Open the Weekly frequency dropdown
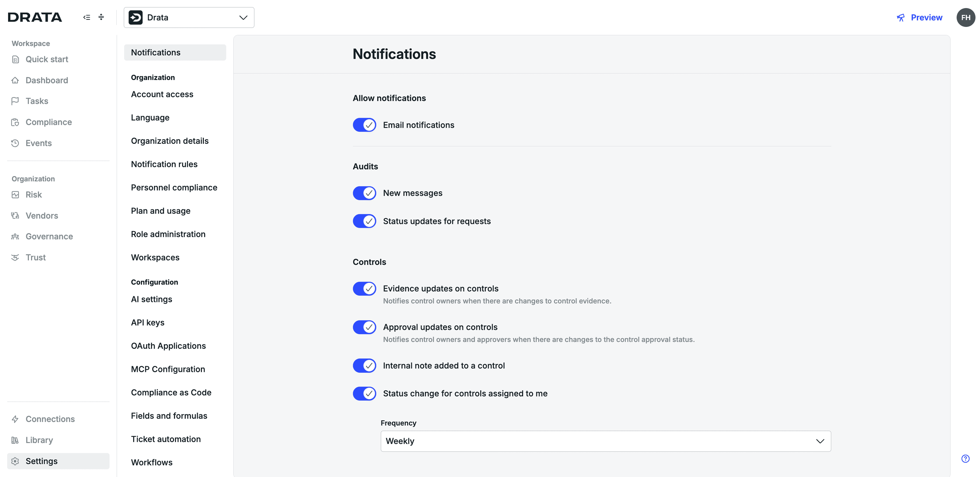 [x=606, y=441]
